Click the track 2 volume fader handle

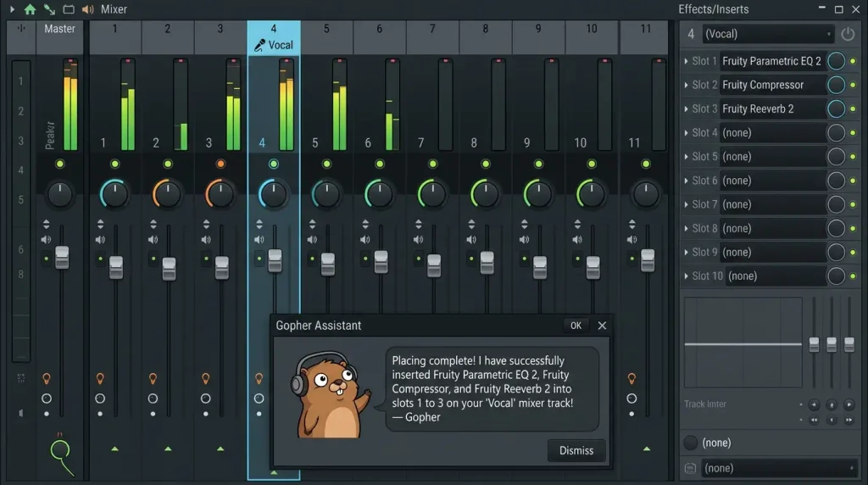click(x=169, y=269)
